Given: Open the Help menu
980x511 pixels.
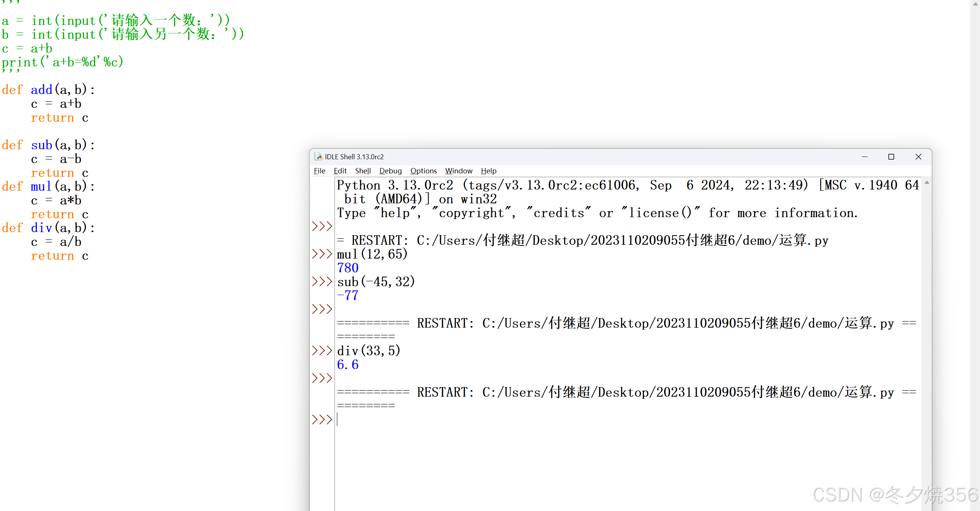Looking at the screenshot, I should coord(488,171).
